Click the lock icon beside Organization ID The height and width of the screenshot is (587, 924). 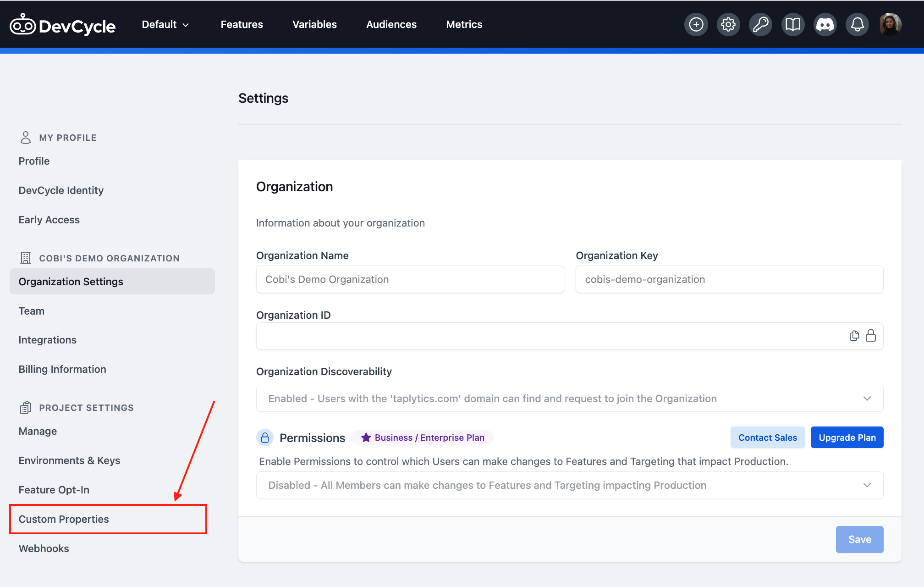(871, 336)
